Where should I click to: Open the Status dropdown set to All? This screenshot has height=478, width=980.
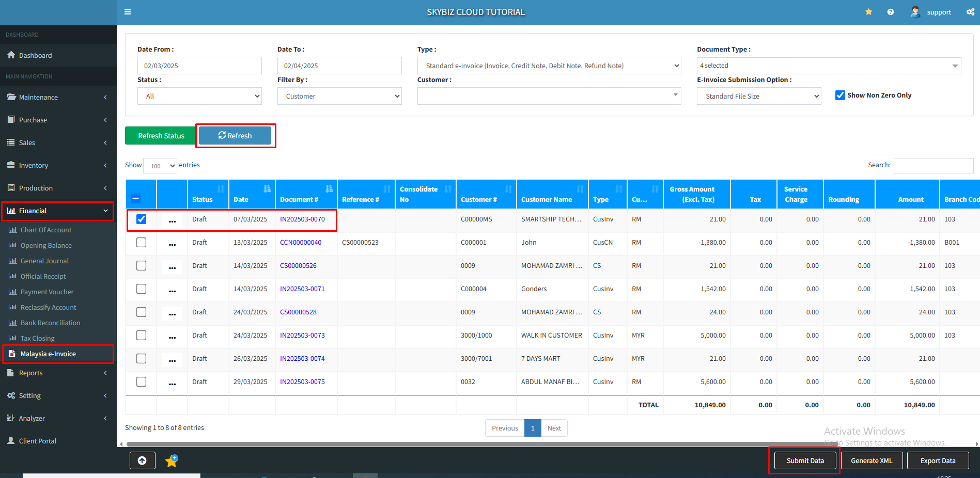pyautogui.click(x=199, y=96)
